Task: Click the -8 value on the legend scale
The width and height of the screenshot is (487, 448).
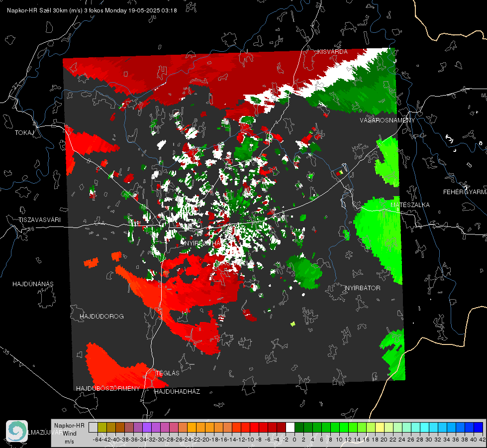Action: (x=259, y=440)
